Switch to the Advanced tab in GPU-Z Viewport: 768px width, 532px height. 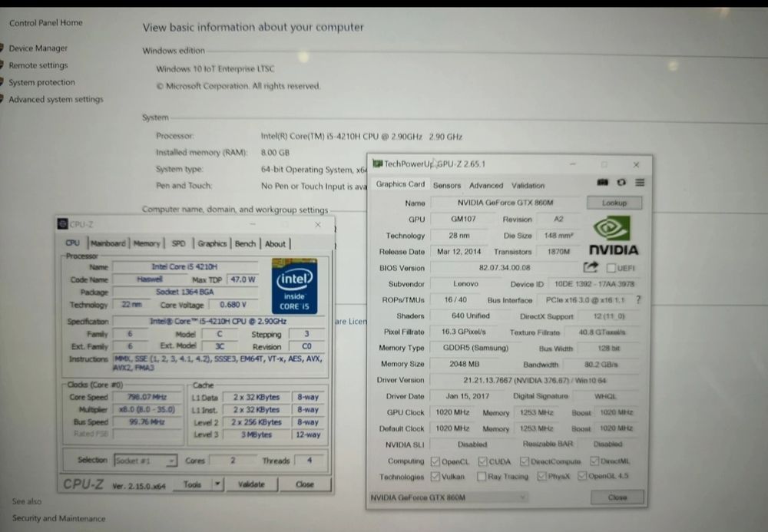click(486, 186)
